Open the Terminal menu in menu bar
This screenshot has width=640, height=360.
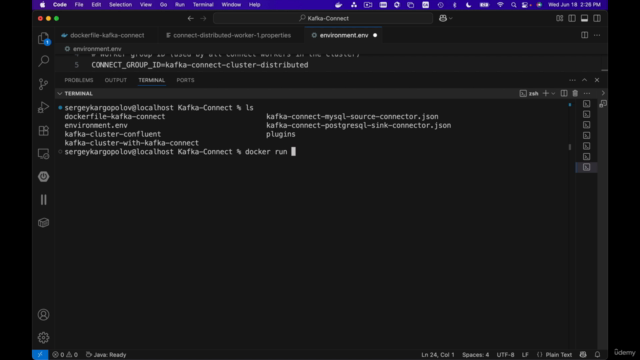pyautogui.click(x=203, y=4)
